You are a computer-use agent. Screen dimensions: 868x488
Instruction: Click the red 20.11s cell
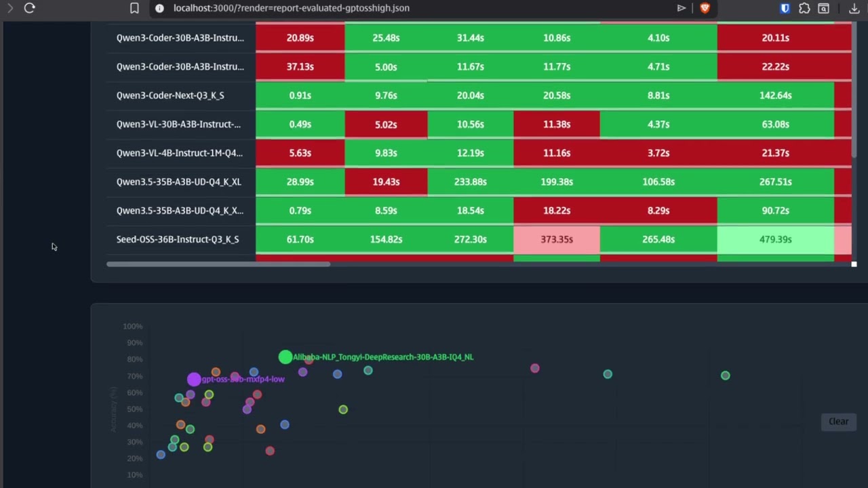tap(775, 38)
